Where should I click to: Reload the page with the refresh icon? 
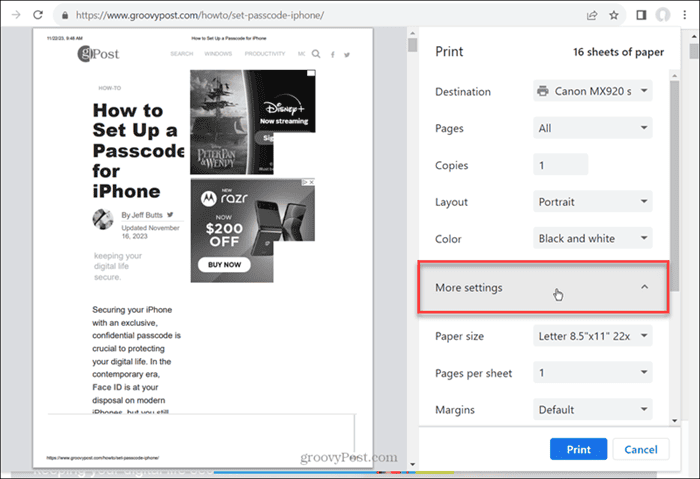tap(38, 15)
